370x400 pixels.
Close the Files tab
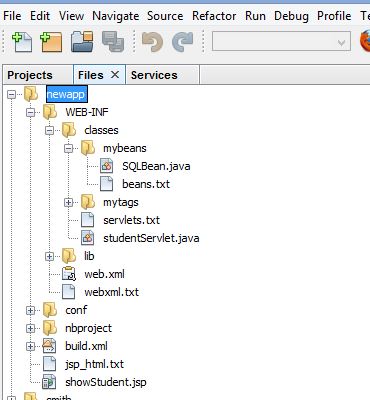click(x=115, y=75)
